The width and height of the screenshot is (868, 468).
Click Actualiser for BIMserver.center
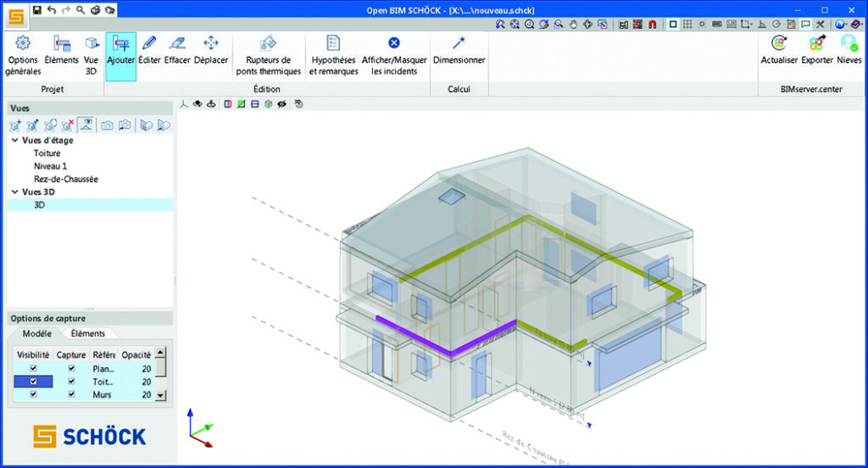[x=779, y=50]
